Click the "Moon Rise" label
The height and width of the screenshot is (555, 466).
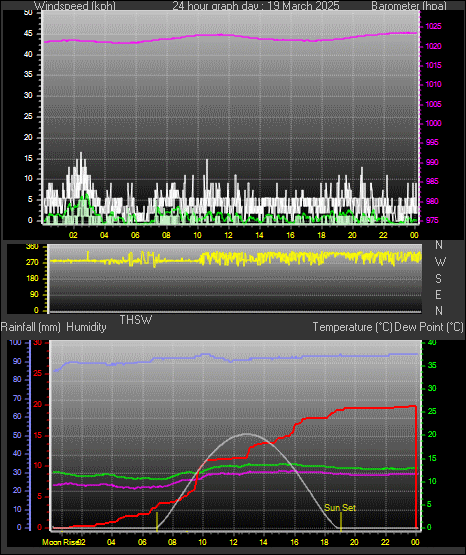point(60,542)
